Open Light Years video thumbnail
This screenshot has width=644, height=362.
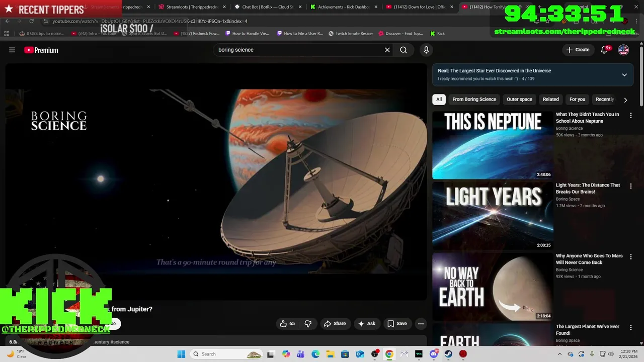pos(493,216)
